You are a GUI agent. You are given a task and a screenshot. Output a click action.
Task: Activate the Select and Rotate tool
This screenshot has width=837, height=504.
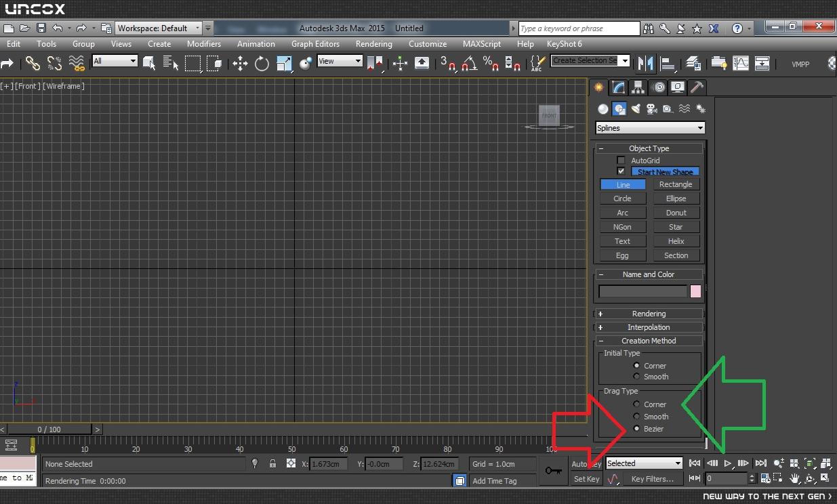point(262,63)
